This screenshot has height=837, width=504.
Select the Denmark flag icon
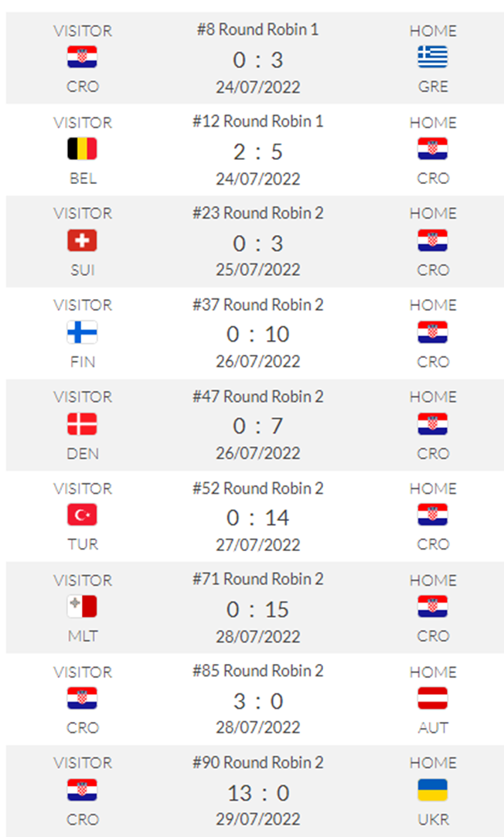82,424
